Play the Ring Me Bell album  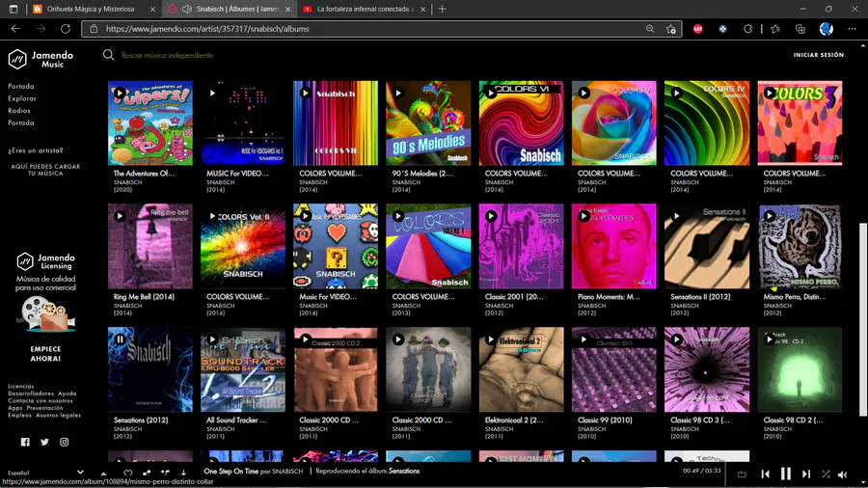click(120, 216)
